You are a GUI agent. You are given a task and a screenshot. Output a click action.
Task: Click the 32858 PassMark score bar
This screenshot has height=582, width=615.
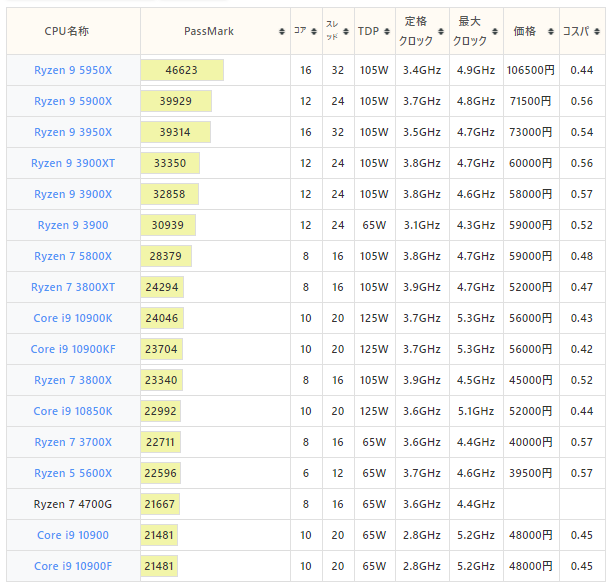click(x=170, y=194)
